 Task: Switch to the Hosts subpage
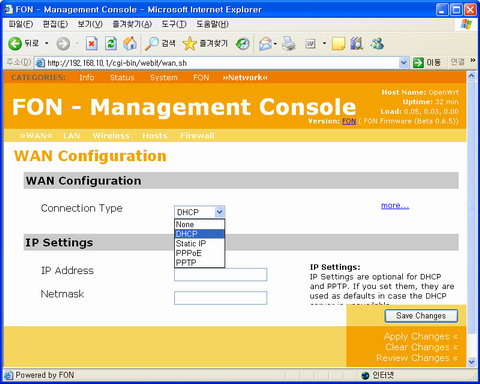155,136
